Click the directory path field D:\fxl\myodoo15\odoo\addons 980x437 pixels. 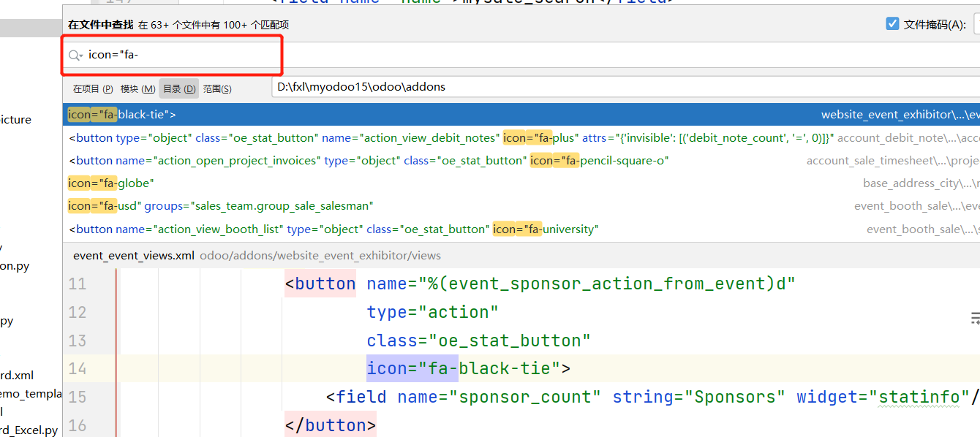pos(366,86)
